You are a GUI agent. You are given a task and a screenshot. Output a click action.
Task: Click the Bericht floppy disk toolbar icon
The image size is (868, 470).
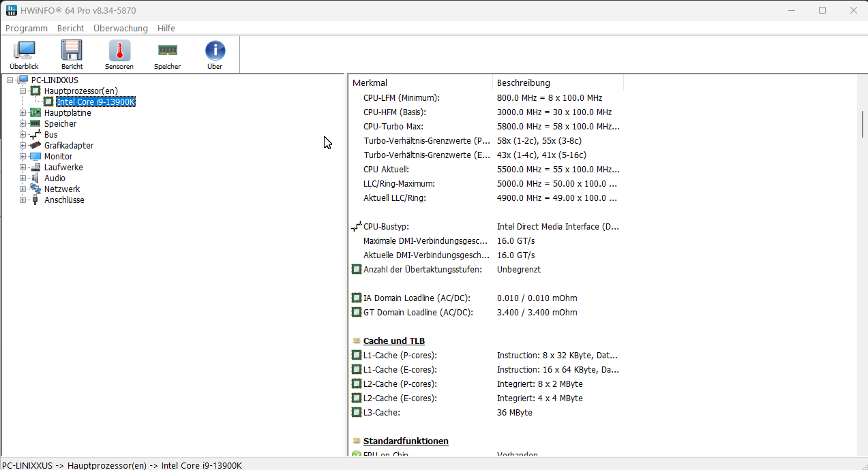72,51
